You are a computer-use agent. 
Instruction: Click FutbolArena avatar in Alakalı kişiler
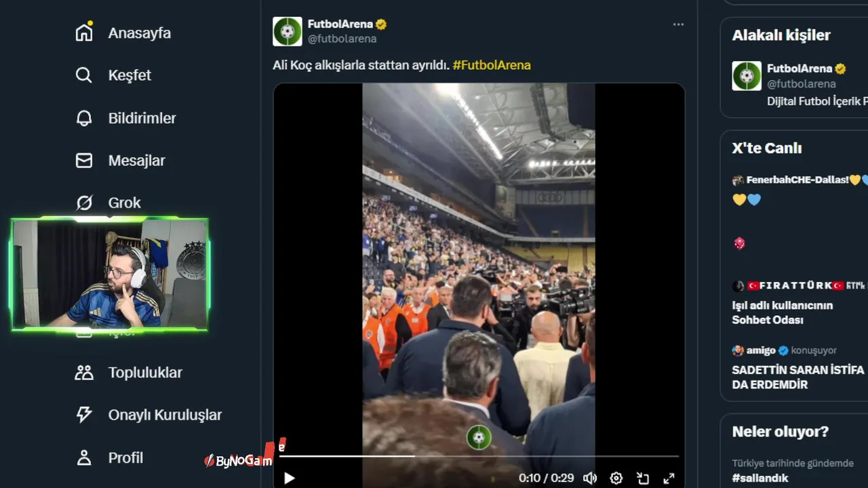click(x=747, y=76)
